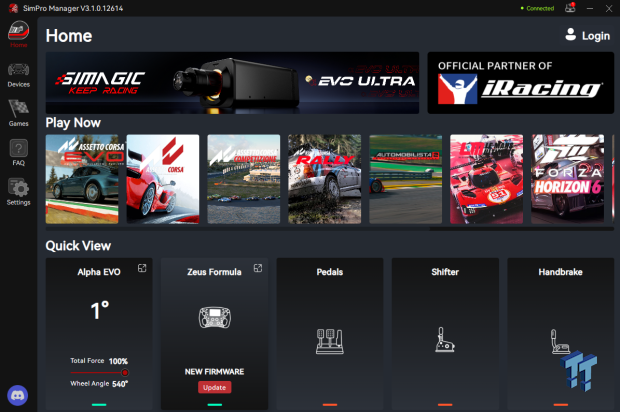
Task: Close the SimPro Manager window
Action: click(x=609, y=8)
